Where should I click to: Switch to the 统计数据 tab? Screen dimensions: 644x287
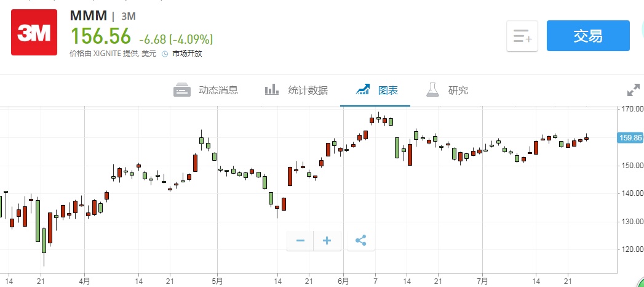coord(308,91)
